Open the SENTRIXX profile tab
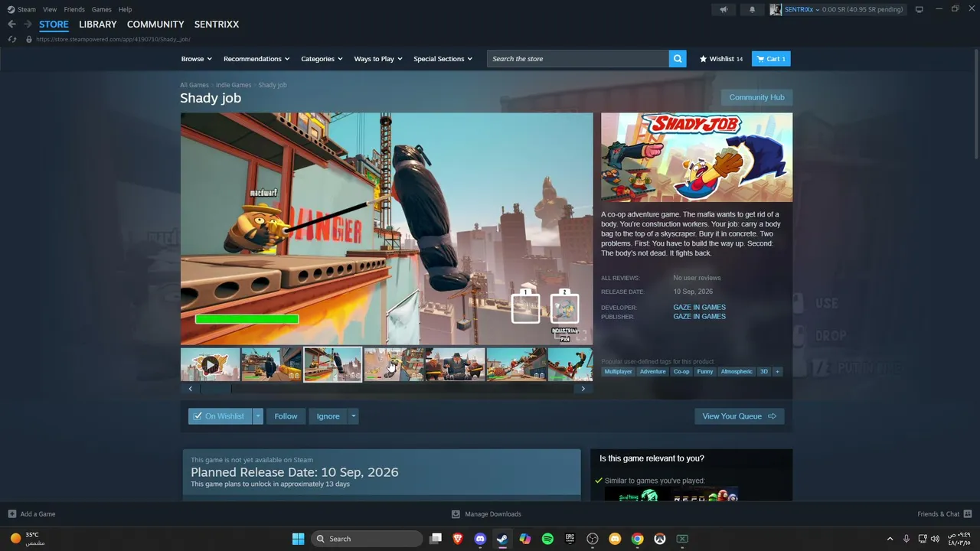This screenshot has width=980, height=551. click(x=217, y=24)
